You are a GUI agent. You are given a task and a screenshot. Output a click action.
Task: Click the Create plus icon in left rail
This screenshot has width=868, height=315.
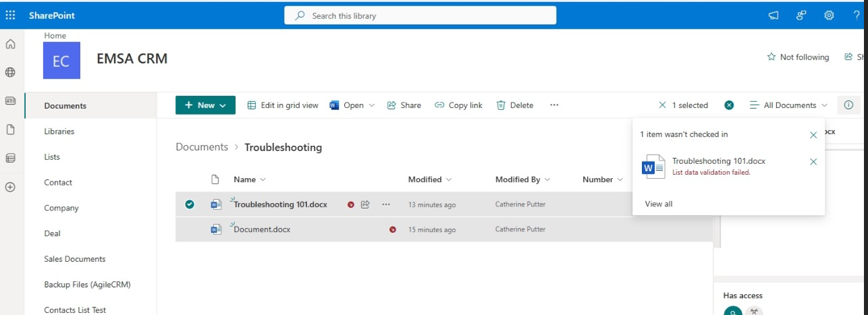[10, 187]
